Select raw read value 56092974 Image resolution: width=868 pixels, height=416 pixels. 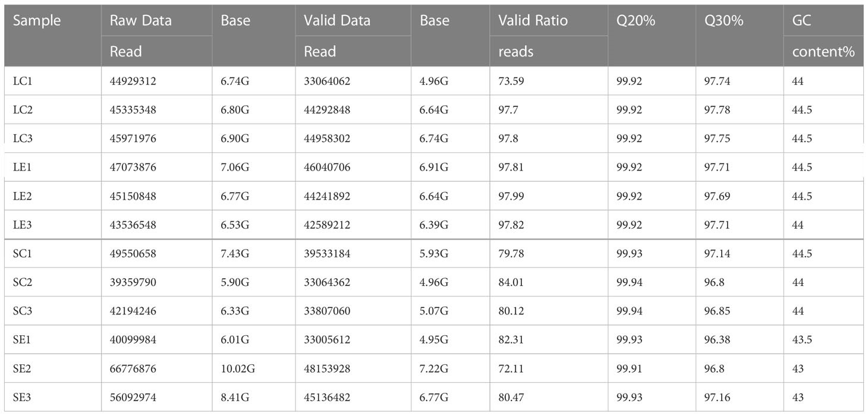point(133,397)
